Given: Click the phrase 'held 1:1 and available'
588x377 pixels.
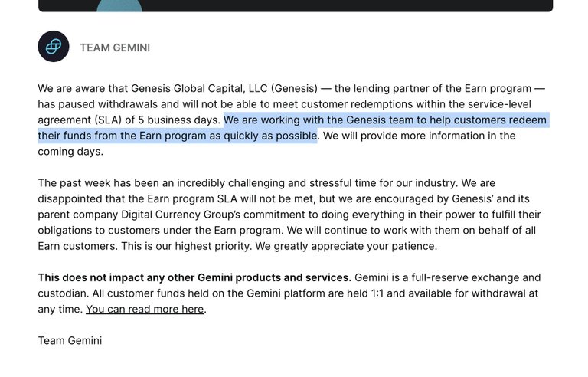Looking at the screenshot, I should pyautogui.click(x=387, y=293).
